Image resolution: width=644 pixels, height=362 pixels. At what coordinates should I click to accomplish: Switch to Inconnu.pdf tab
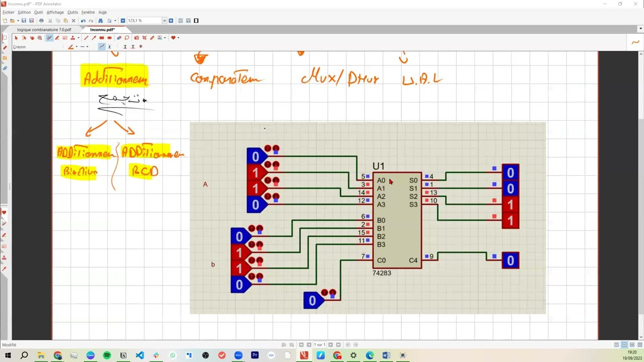pyautogui.click(x=103, y=30)
